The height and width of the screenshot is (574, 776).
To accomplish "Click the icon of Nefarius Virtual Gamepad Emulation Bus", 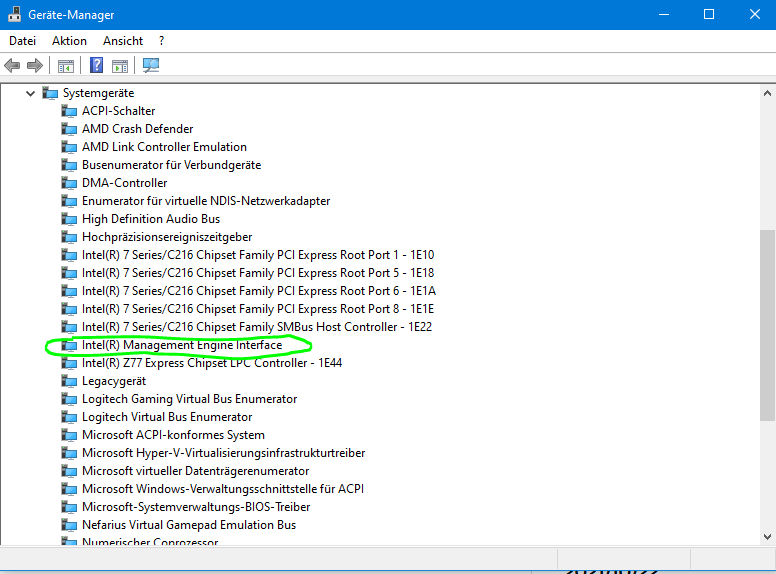I will (x=69, y=525).
